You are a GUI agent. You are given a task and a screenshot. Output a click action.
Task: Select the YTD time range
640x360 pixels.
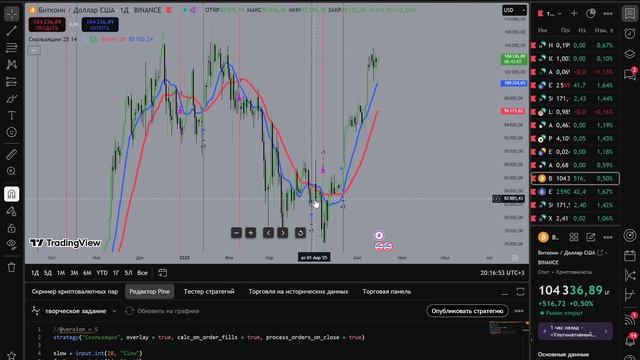pyautogui.click(x=102, y=273)
